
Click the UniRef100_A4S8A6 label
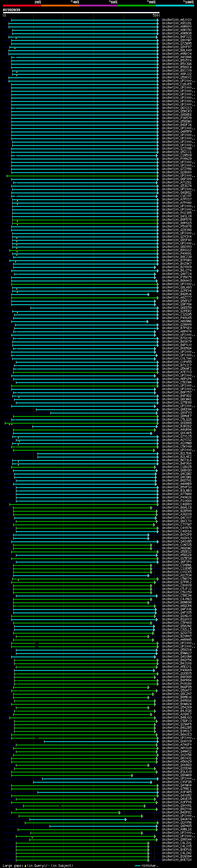(177, 57)
